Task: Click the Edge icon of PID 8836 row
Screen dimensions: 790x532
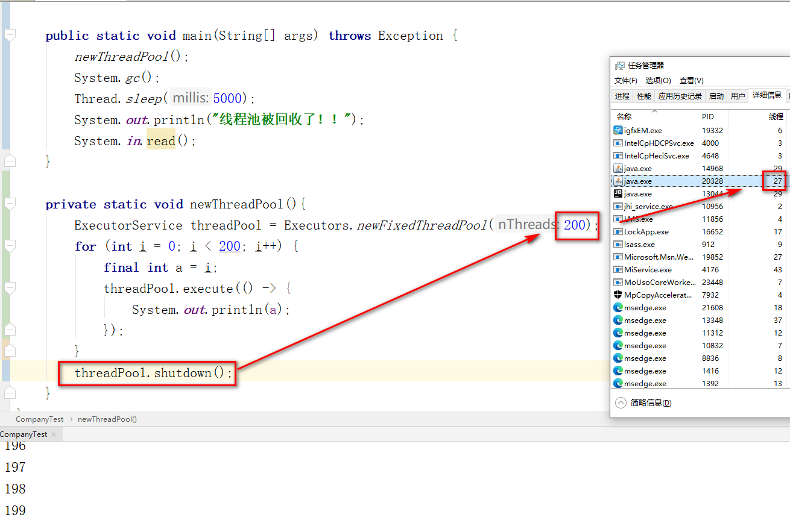Action: click(x=618, y=358)
